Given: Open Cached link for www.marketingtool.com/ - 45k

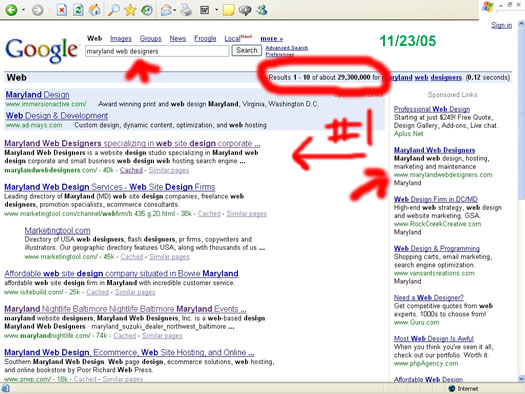Looking at the screenshot, I should click(132, 257).
